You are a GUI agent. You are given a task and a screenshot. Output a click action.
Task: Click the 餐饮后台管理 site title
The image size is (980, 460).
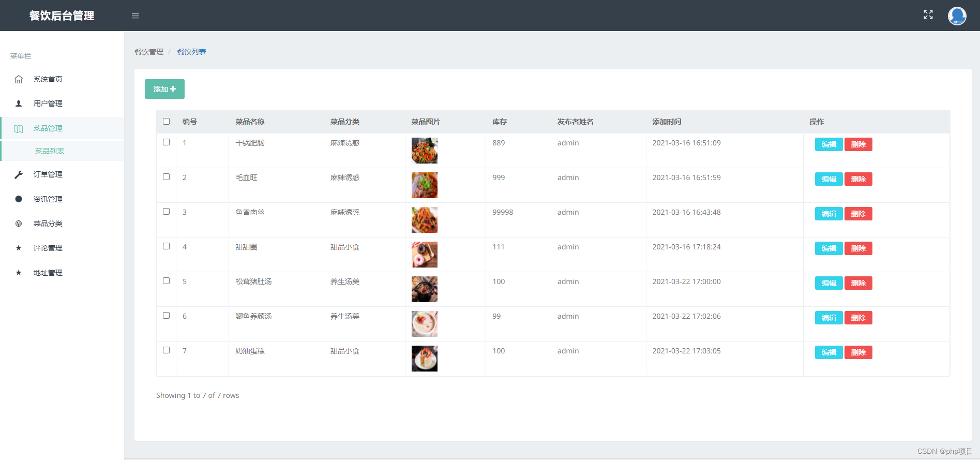pyautogui.click(x=62, y=16)
